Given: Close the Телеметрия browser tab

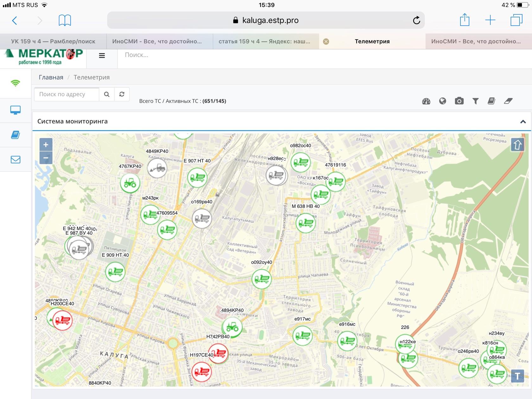Looking at the screenshot, I should 326,41.
